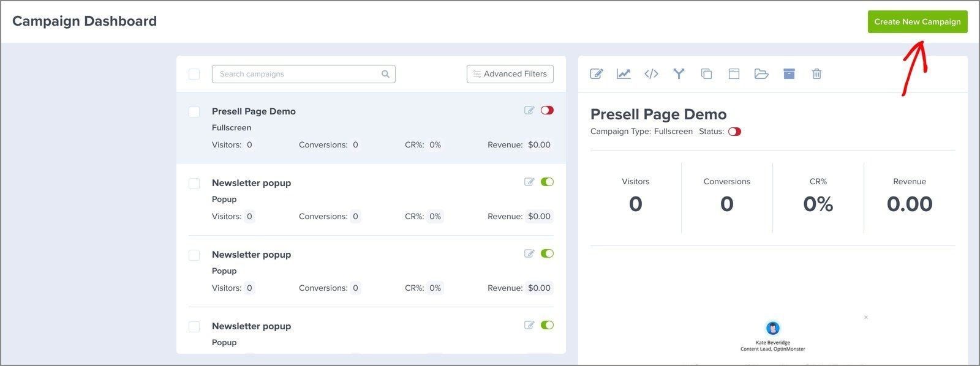
Task: Create a split test with the fork icon
Action: 679,74
